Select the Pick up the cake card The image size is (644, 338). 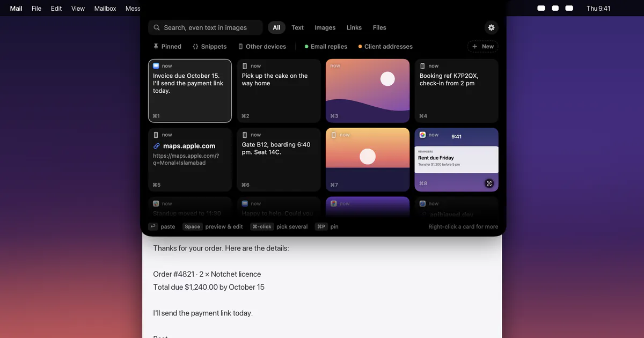[279, 91]
